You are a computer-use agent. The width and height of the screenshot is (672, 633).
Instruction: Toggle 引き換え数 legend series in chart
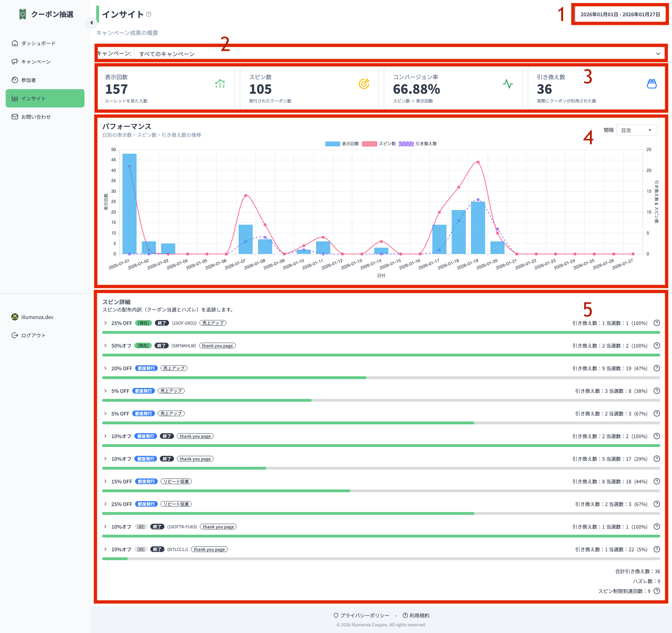coord(418,144)
